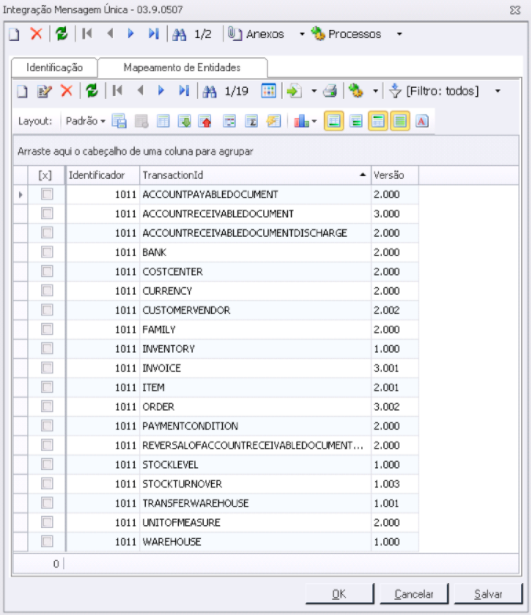Check the box for STOCKLEVEL row
The image size is (531, 615).
click(47, 464)
